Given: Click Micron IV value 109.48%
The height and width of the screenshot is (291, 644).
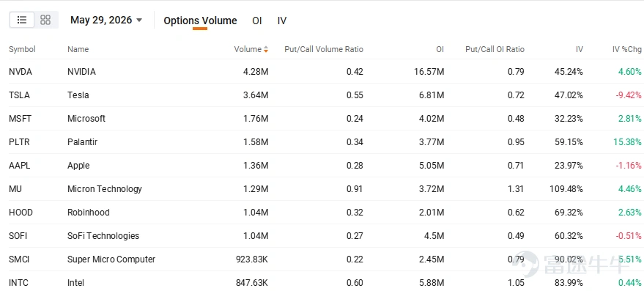Looking at the screenshot, I should (566, 189).
